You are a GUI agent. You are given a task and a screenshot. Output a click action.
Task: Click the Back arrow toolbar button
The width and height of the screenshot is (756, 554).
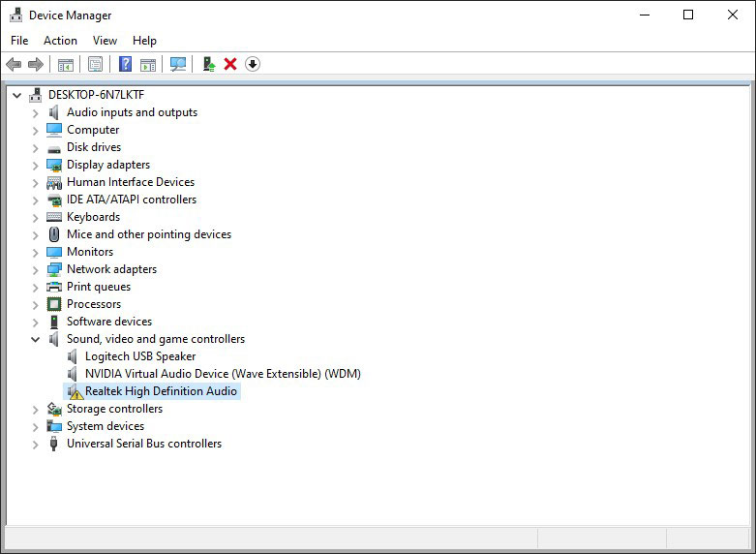pyautogui.click(x=14, y=64)
